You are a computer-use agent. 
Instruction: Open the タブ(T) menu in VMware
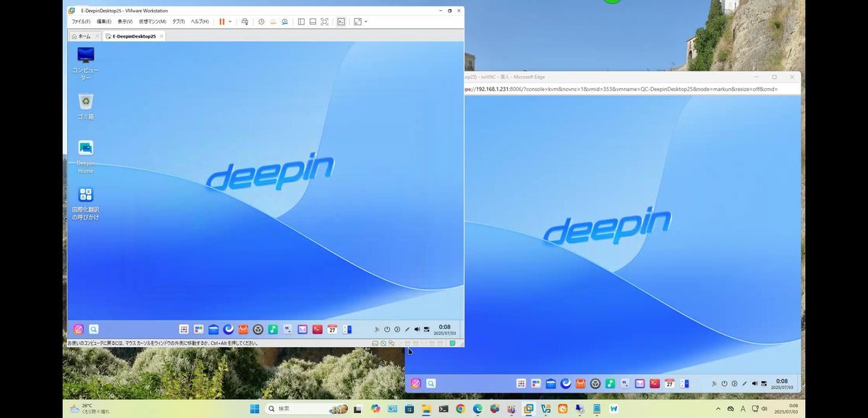pos(178,22)
